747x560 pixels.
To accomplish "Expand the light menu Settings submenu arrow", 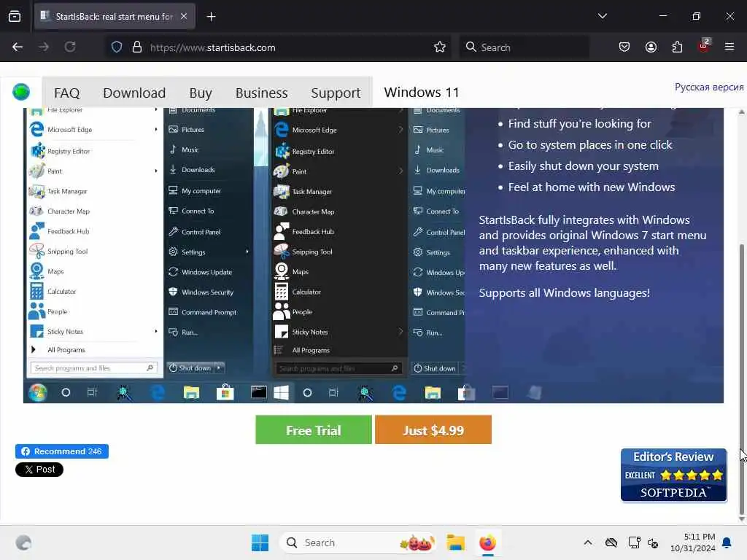I will (x=247, y=252).
